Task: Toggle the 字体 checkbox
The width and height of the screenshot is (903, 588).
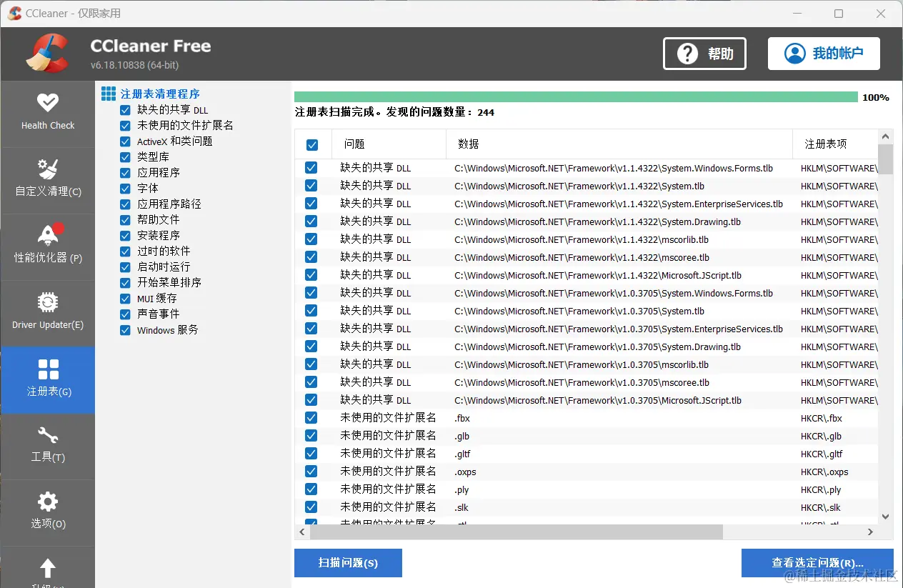Action: 125,189
